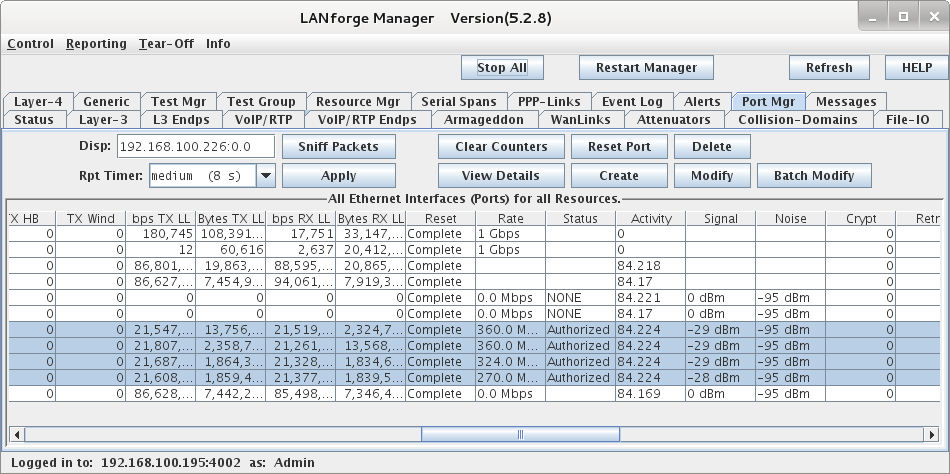Screen dimensions: 950x474
Task: Expand the Rpt Timer dropdown arrow
Action: [265, 176]
